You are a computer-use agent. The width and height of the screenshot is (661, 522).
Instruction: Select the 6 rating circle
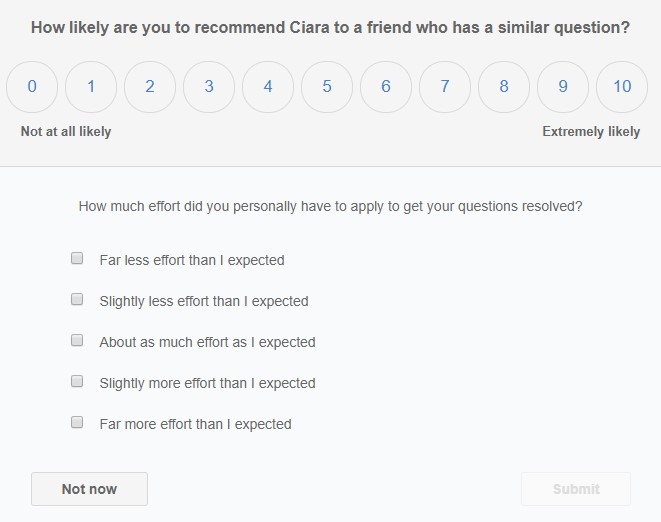[x=386, y=87]
